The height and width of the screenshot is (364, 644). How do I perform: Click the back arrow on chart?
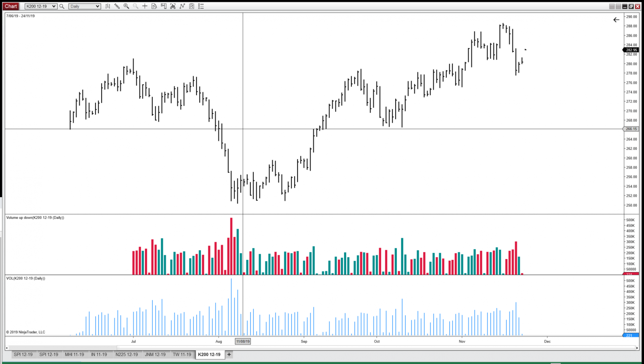(x=616, y=20)
